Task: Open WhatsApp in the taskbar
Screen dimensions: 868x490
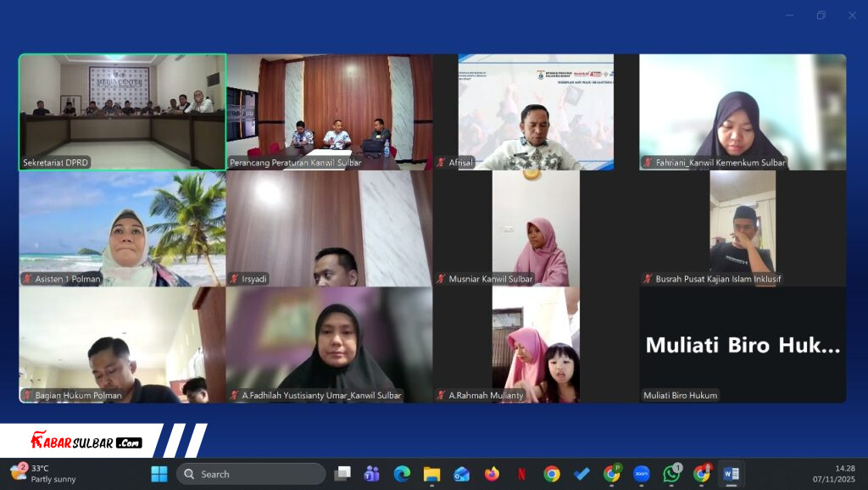Action: click(x=671, y=474)
